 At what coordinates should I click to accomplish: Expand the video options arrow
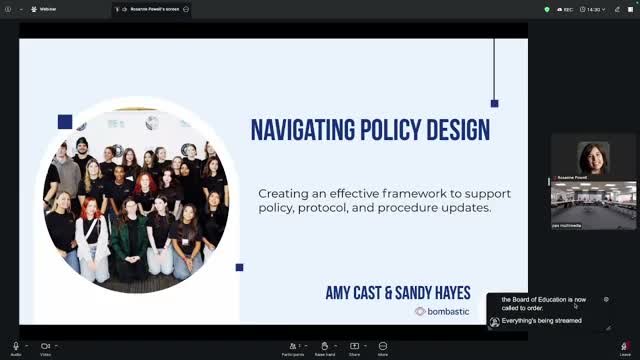(56, 346)
